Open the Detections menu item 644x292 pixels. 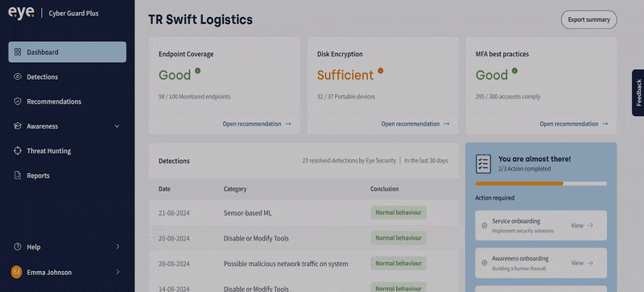67,76
